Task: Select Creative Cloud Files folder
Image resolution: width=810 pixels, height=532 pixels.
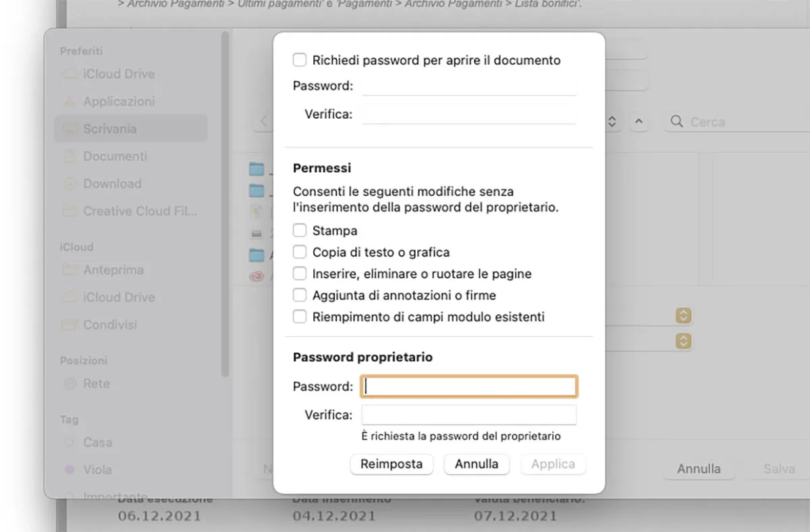Action: tap(128, 211)
